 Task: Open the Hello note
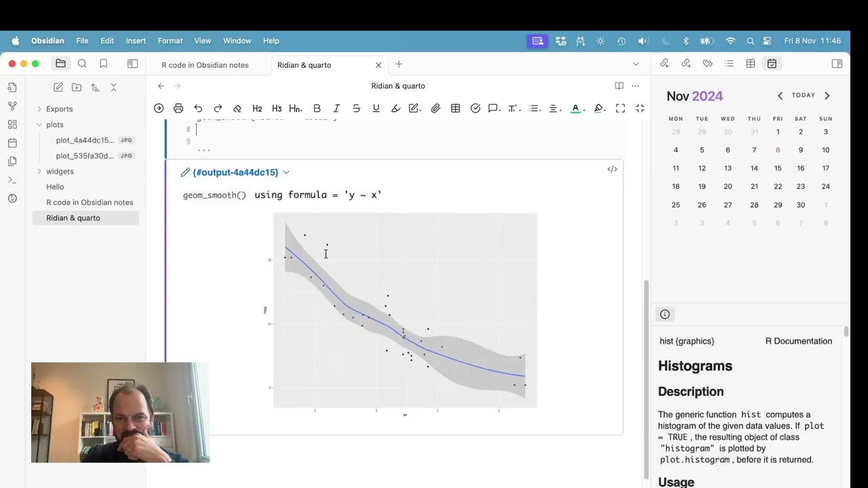click(x=55, y=187)
